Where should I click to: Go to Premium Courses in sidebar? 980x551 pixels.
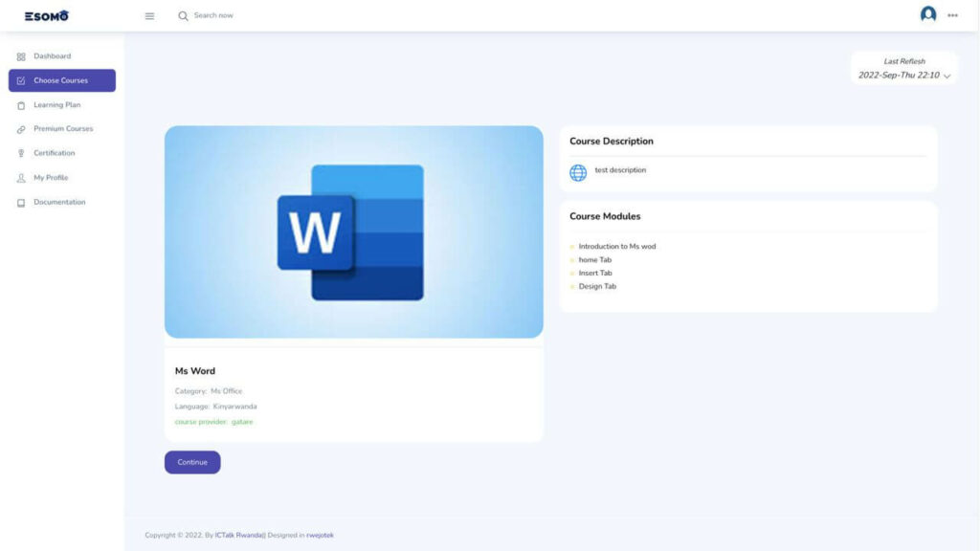point(63,129)
